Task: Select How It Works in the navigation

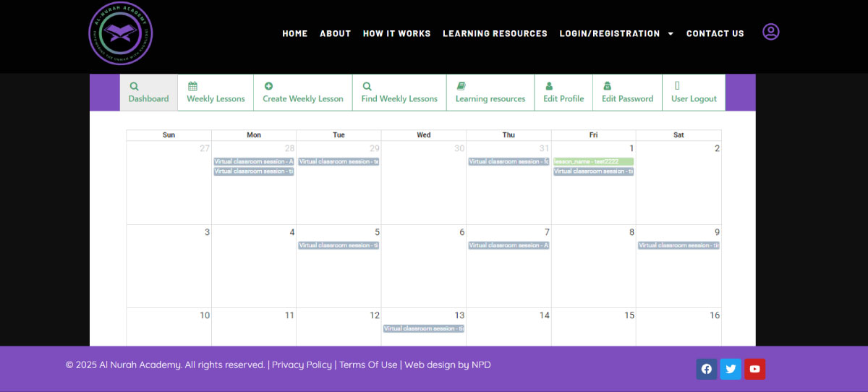Action: (397, 33)
